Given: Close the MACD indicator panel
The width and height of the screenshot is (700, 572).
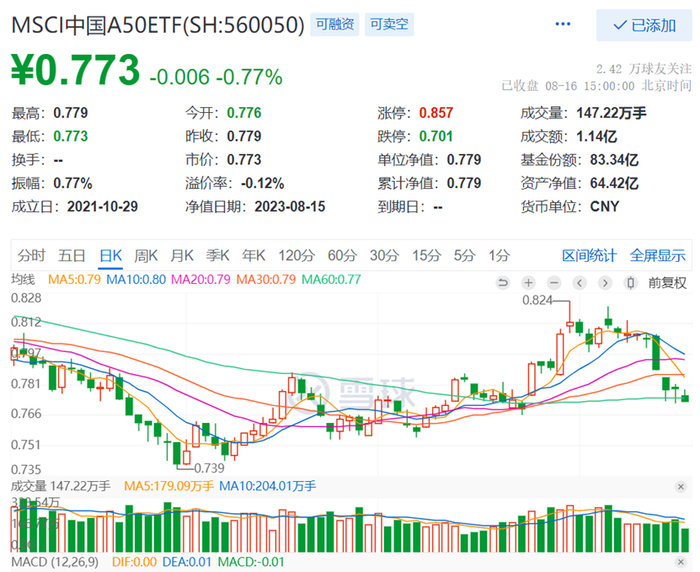Looking at the screenshot, I should pos(681,562).
